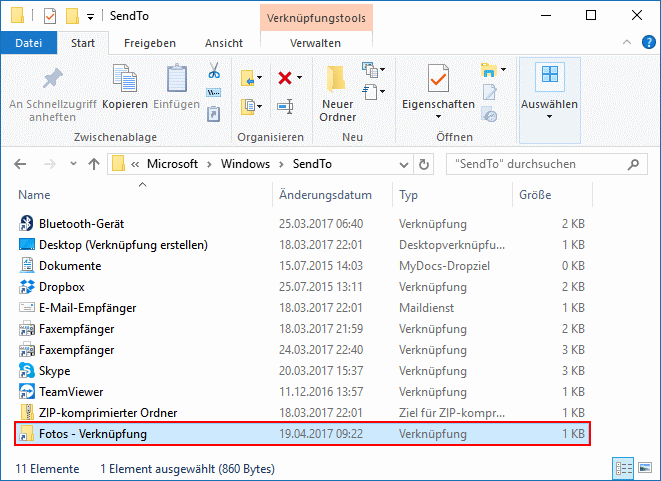Select the TeamViewer shortcut
661x481 pixels.
pos(303,392)
